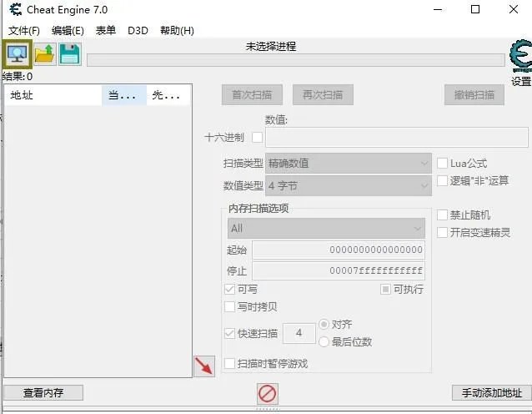The width and height of the screenshot is (532, 414).
Task: Click the 未选择进程 label
Action: click(271, 46)
